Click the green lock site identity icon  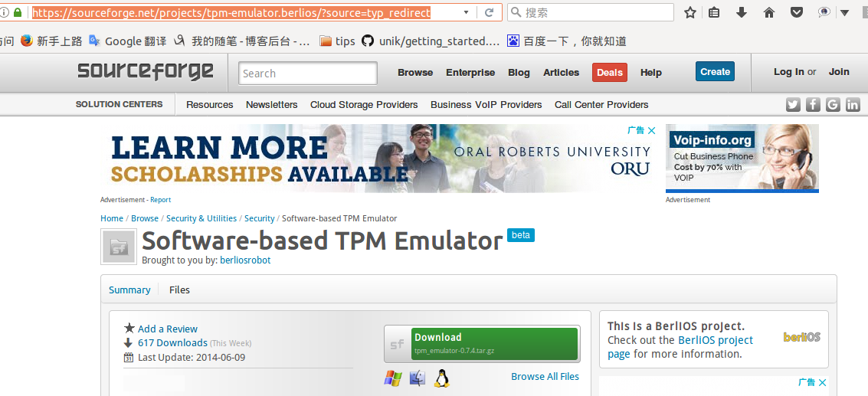coord(18,12)
